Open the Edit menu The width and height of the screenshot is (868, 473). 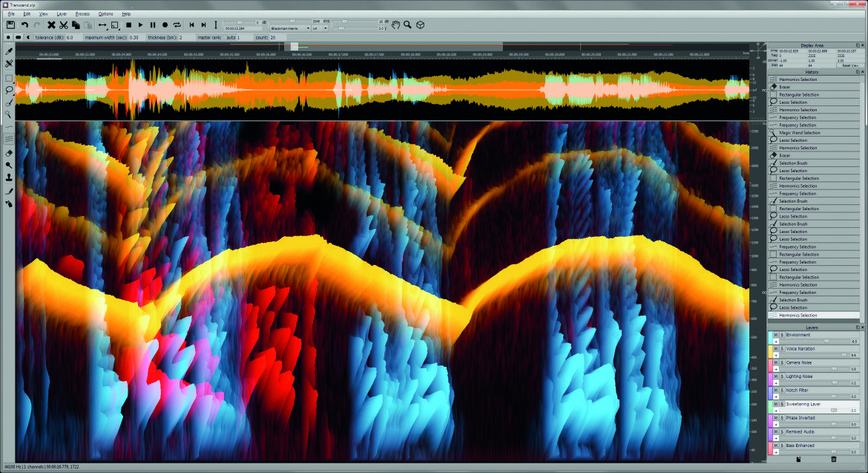pos(27,14)
